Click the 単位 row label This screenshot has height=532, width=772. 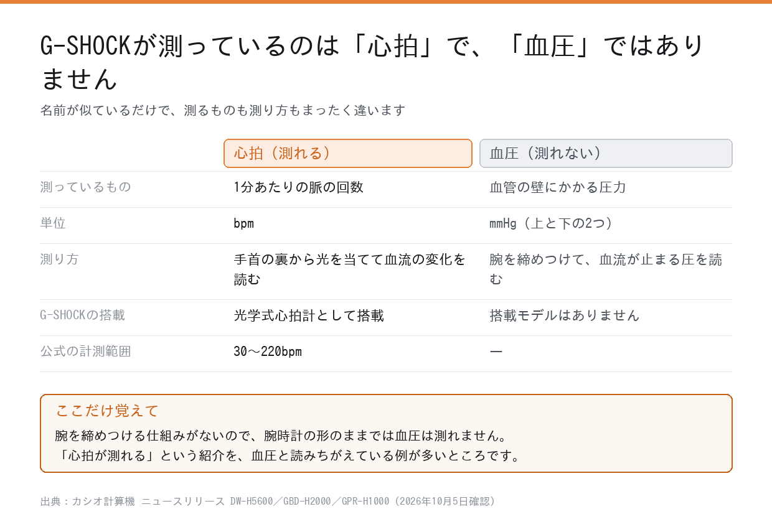point(53,223)
